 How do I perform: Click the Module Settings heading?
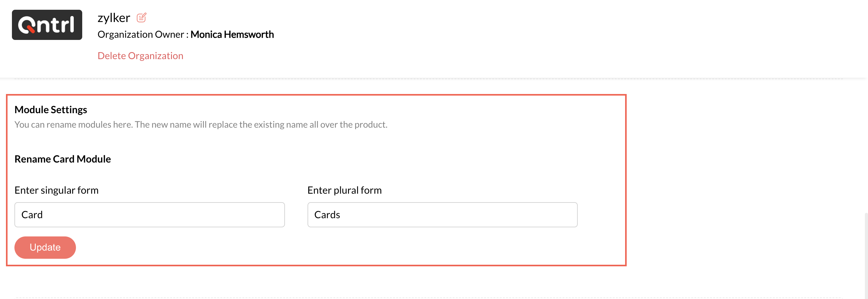51,110
